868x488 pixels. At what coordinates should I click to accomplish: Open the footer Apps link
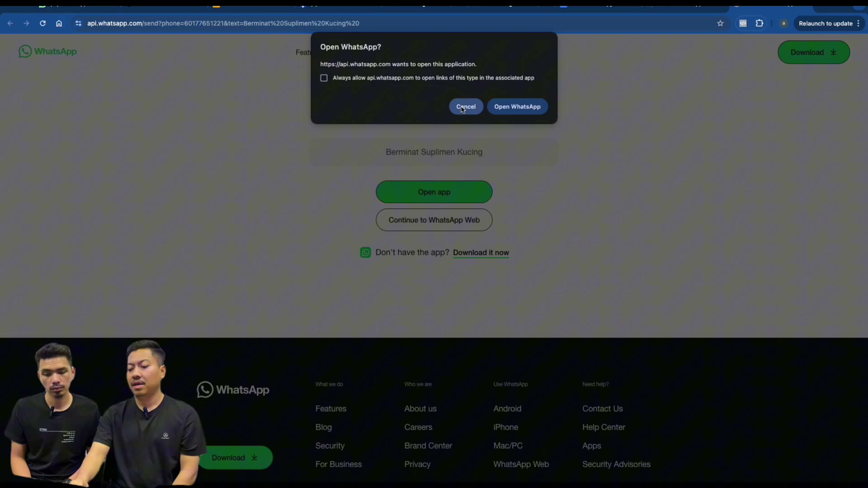click(x=592, y=446)
